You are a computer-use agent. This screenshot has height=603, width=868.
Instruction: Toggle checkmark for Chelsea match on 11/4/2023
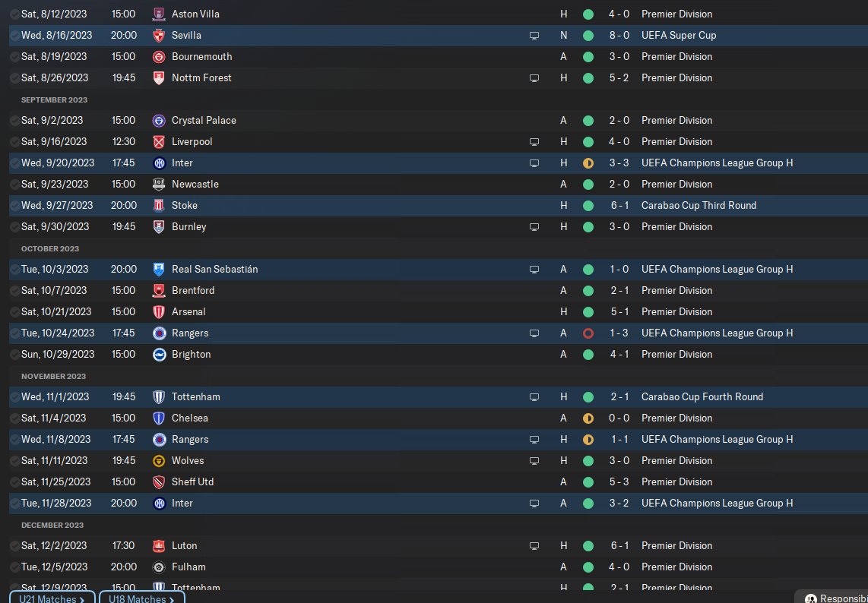coord(14,418)
